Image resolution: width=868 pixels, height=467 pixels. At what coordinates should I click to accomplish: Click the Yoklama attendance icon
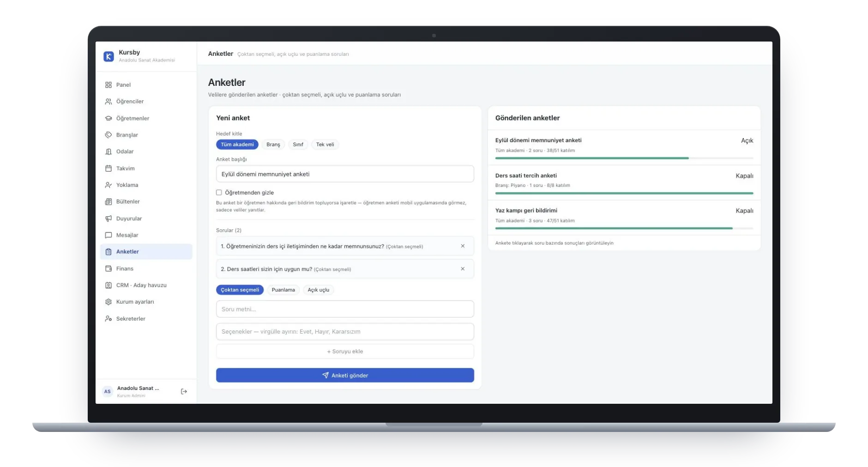[x=108, y=185]
